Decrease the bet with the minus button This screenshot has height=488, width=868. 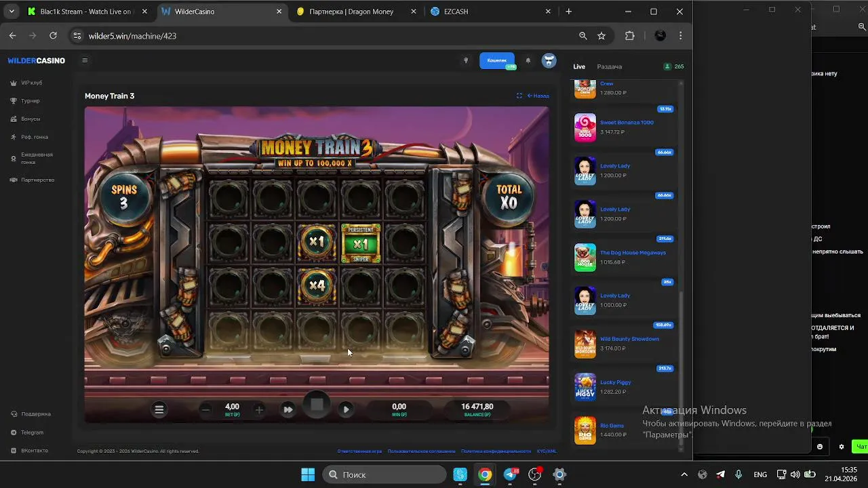click(x=205, y=409)
